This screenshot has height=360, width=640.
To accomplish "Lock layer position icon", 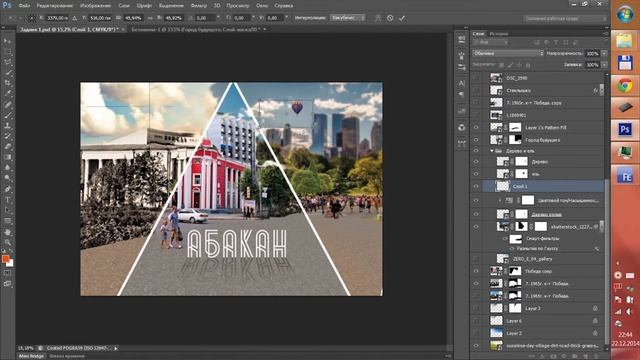I will tap(519, 65).
